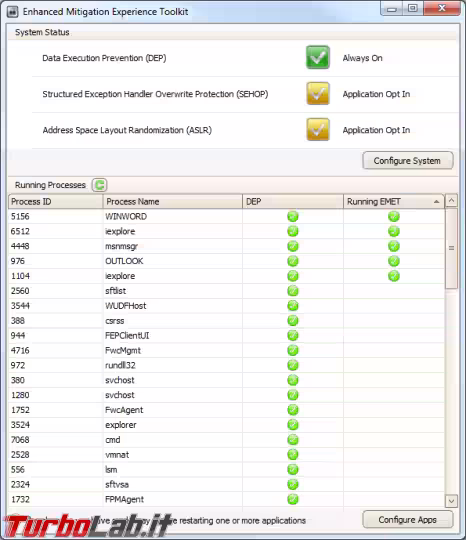Click DEP icon for cmd process

293,439
